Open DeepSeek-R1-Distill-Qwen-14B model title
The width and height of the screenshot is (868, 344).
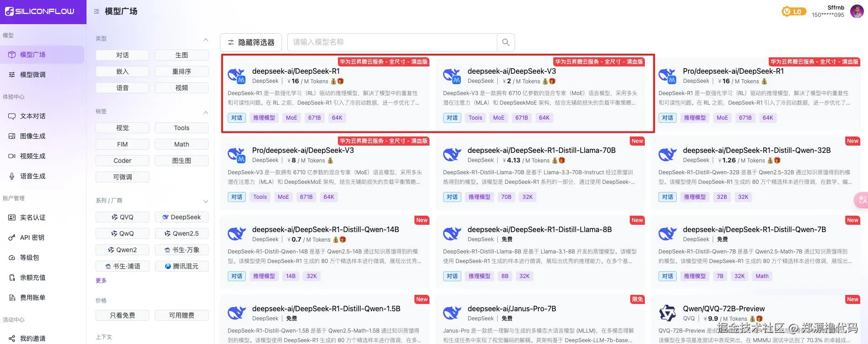point(326,230)
